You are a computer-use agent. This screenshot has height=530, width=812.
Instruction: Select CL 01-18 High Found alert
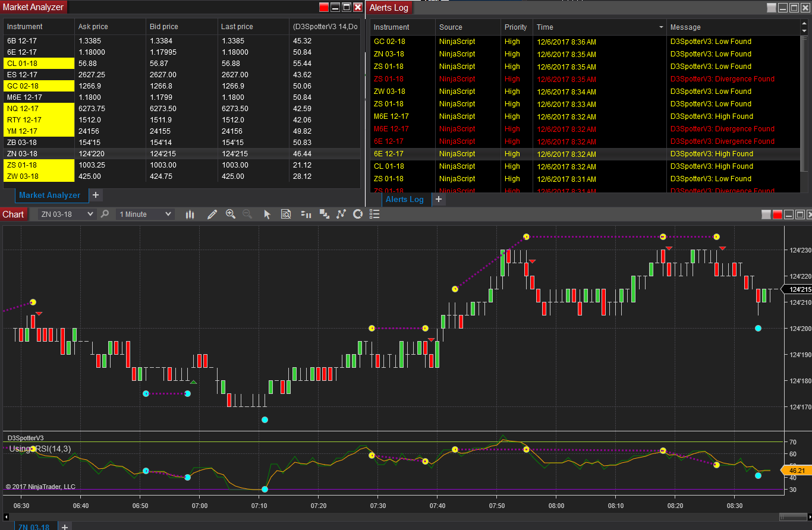click(586, 166)
